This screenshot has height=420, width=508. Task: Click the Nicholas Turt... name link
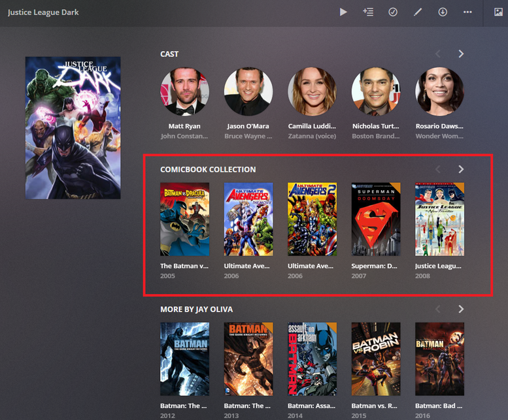(x=376, y=126)
